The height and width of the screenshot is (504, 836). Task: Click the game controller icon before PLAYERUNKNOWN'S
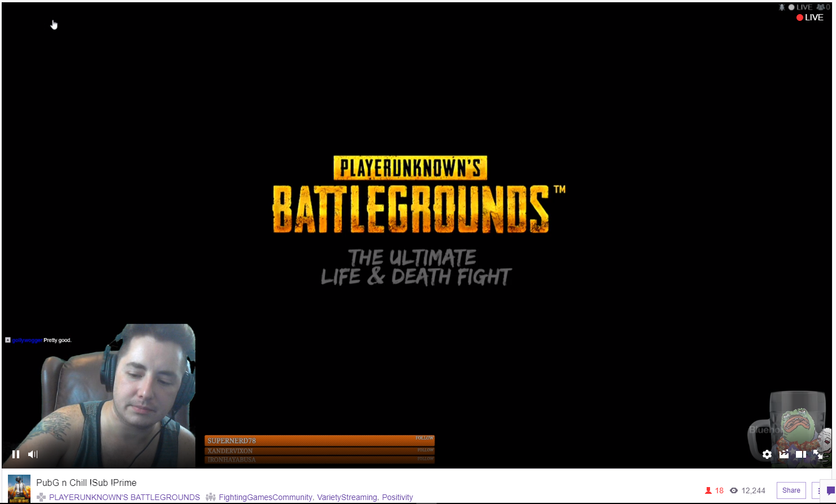coord(41,497)
